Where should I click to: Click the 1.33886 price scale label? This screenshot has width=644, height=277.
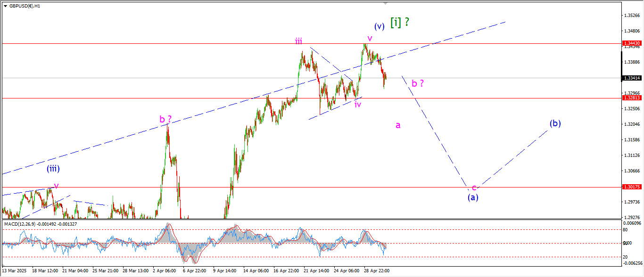click(631, 62)
